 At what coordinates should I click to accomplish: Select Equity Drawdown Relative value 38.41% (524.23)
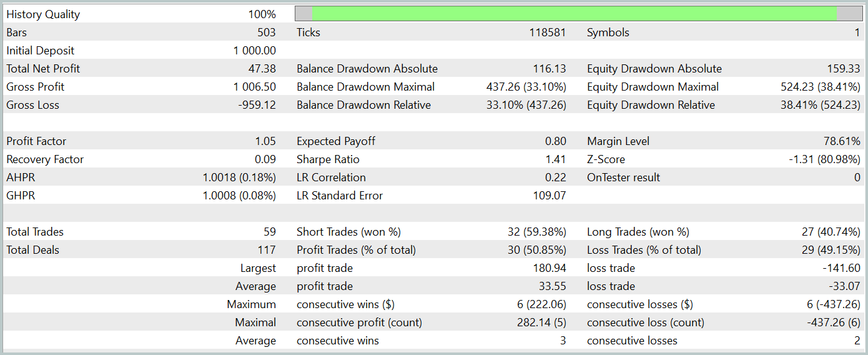[821, 105]
